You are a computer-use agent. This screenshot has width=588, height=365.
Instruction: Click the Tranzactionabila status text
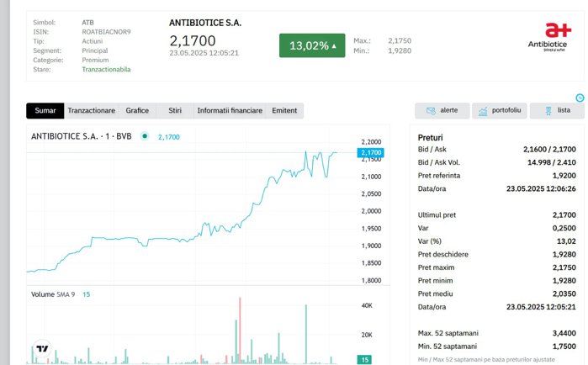(106, 69)
